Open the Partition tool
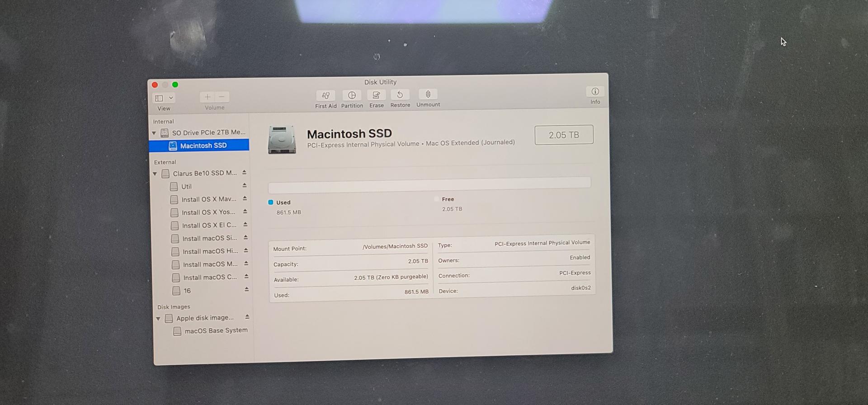868x405 pixels. click(352, 95)
